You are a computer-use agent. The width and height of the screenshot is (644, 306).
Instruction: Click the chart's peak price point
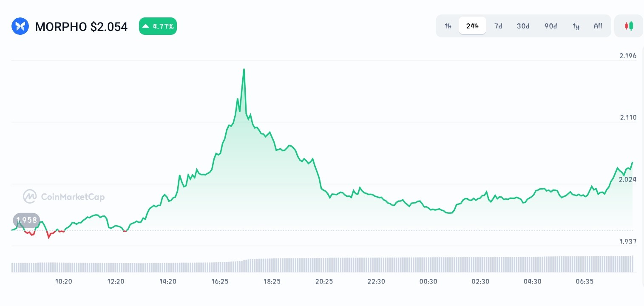[244, 69]
